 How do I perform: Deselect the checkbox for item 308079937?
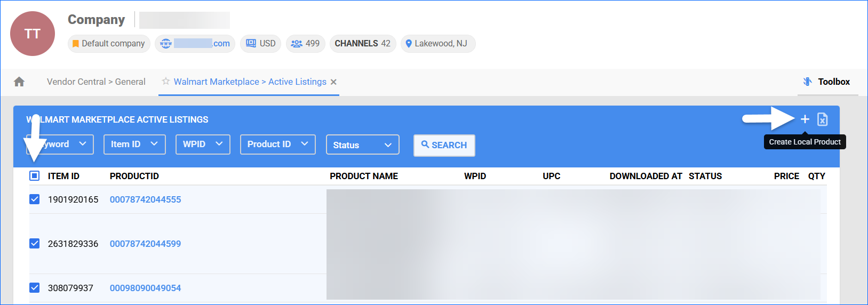click(34, 288)
